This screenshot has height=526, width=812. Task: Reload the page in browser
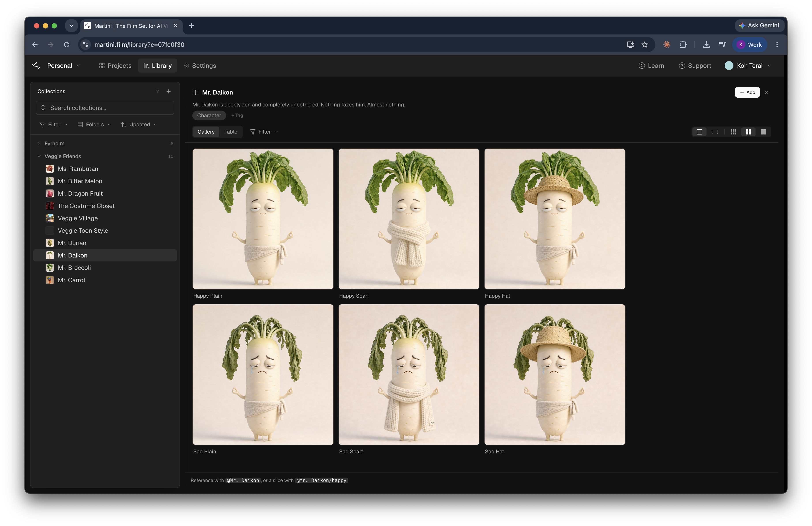(x=67, y=45)
